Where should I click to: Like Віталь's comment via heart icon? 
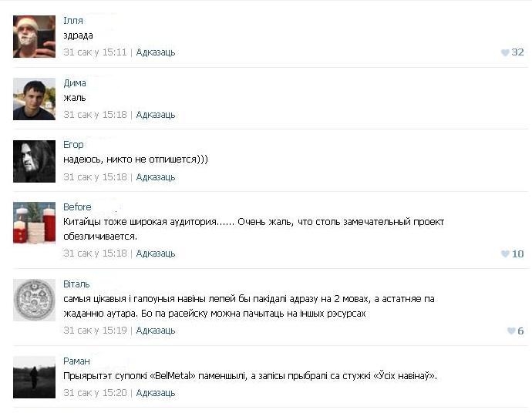511,331
